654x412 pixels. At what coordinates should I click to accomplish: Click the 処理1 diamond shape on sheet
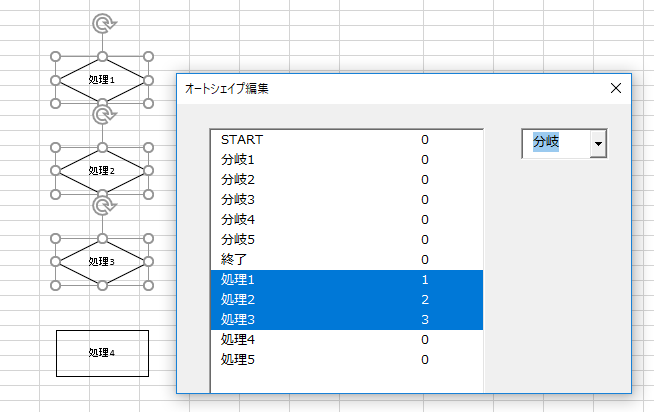(102, 80)
